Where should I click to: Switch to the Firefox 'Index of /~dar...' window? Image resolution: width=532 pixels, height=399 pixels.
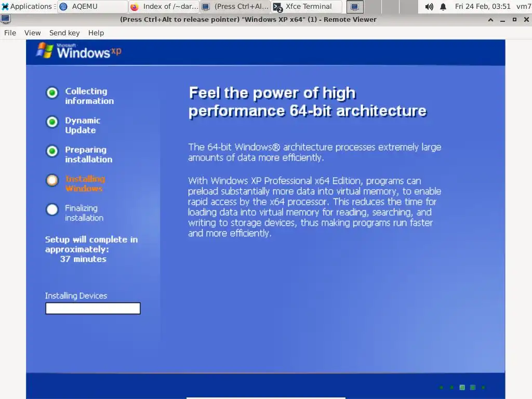[164, 6]
